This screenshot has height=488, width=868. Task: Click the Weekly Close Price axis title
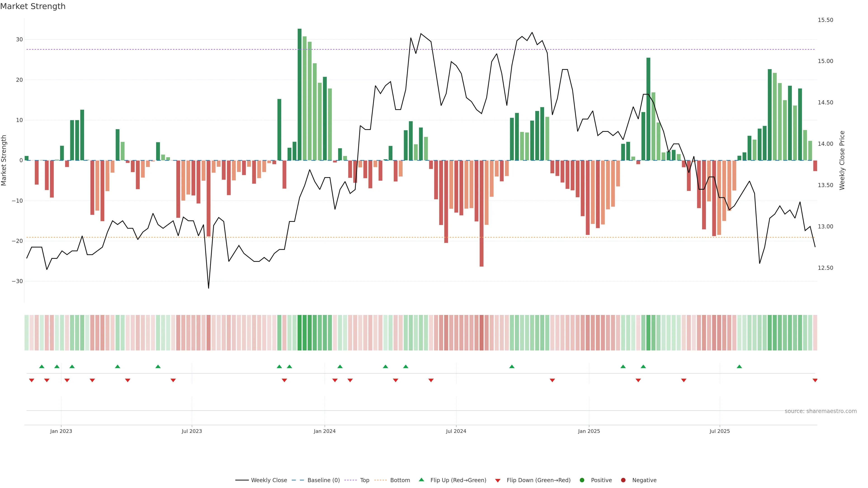[842, 160]
